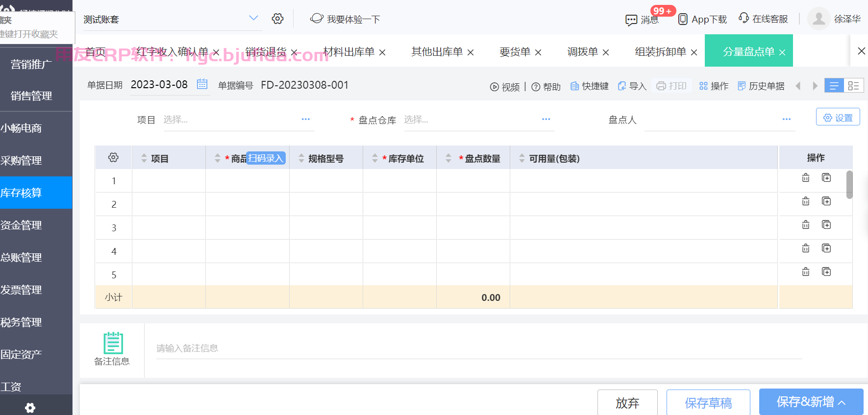This screenshot has width=868, height=415.
Task: Contact 在线客服 online support
Action: click(763, 19)
